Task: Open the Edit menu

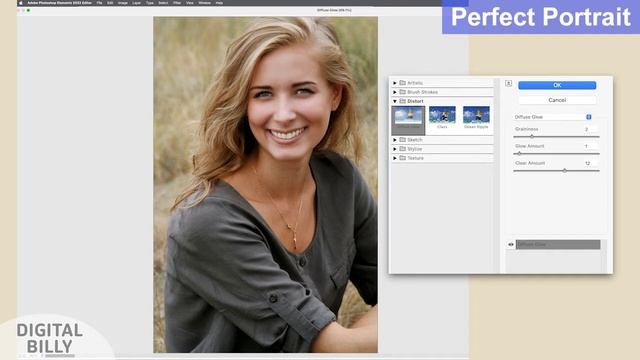Action: (x=110, y=3)
